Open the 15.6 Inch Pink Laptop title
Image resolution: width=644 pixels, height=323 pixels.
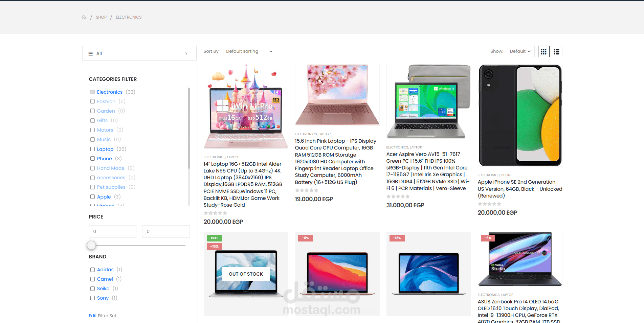(336, 162)
